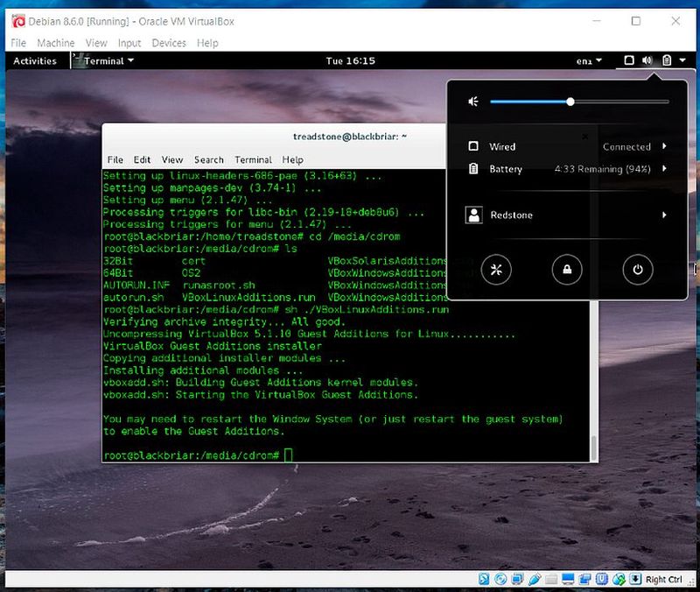Open system settings wrench-and-screwdriver button

(496, 270)
